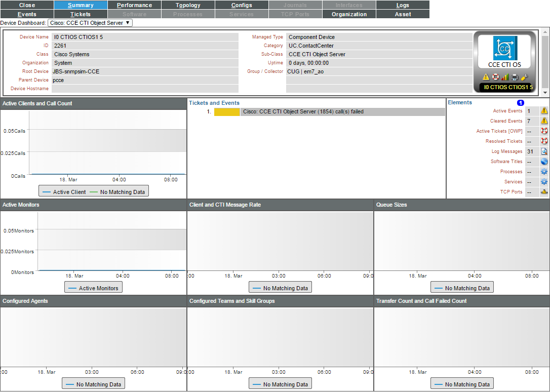The height and width of the screenshot is (392, 550).
Task: Click the blue CCE CTI OS device class icon
Action: click(x=505, y=48)
